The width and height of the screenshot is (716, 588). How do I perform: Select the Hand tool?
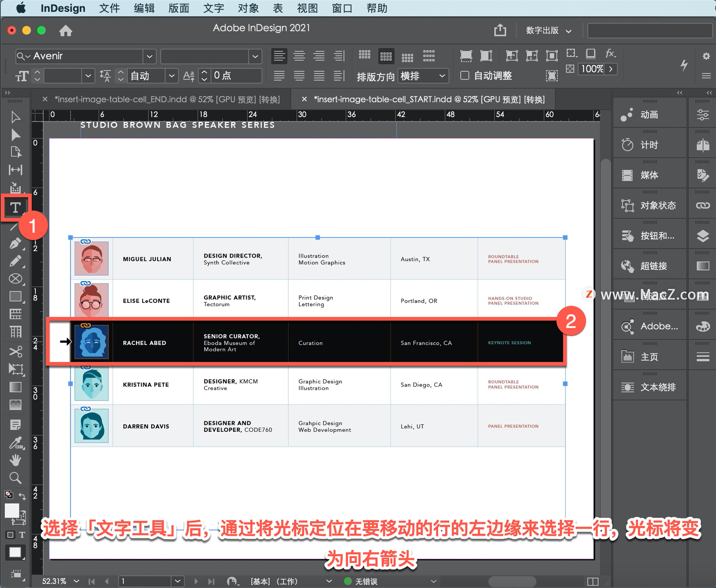pyautogui.click(x=15, y=460)
